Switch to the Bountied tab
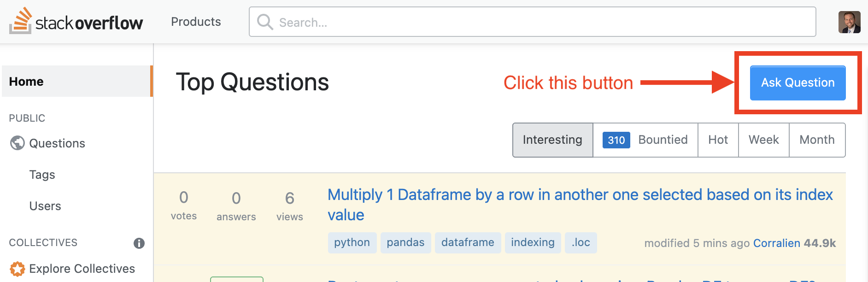 click(x=645, y=140)
